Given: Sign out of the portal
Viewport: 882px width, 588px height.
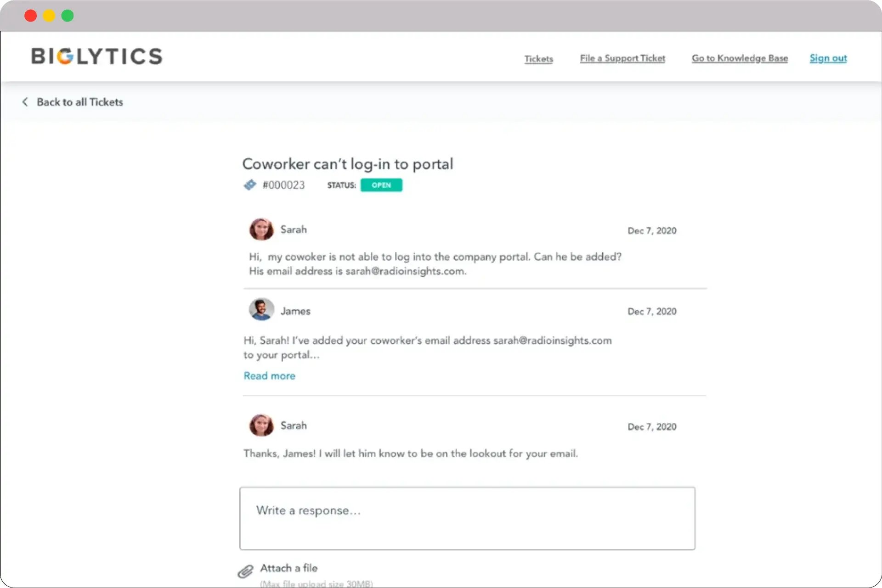Looking at the screenshot, I should (x=828, y=58).
